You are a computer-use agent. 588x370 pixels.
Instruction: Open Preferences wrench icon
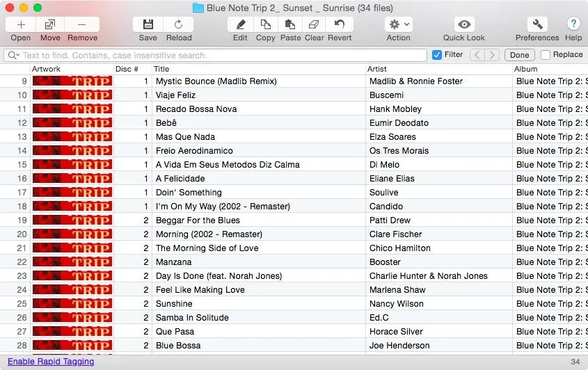[537, 25]
